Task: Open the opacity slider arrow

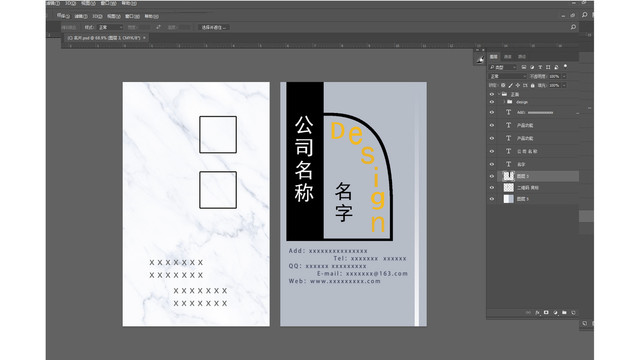Action: coord(564,76)
